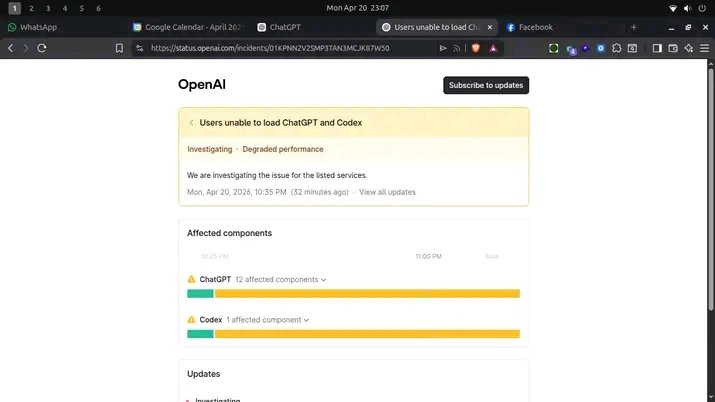Switch to the ChatGPT tab

tap(279, 27)
